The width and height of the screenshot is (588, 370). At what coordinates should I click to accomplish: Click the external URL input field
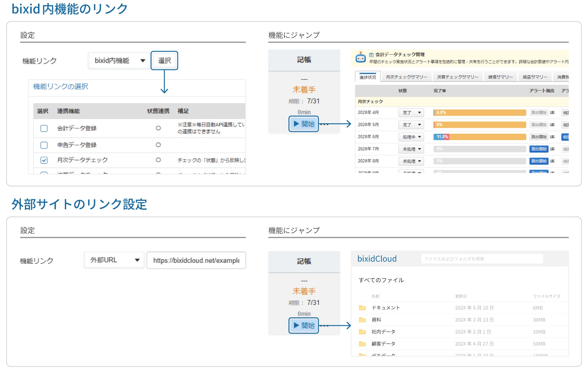pyautogui.click(x=196, y=260)
